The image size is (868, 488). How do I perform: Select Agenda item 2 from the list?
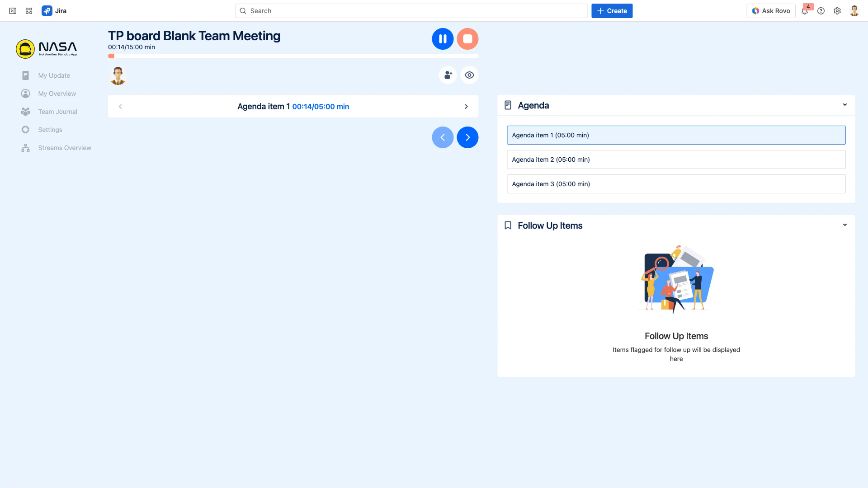(x=676, y=160)
